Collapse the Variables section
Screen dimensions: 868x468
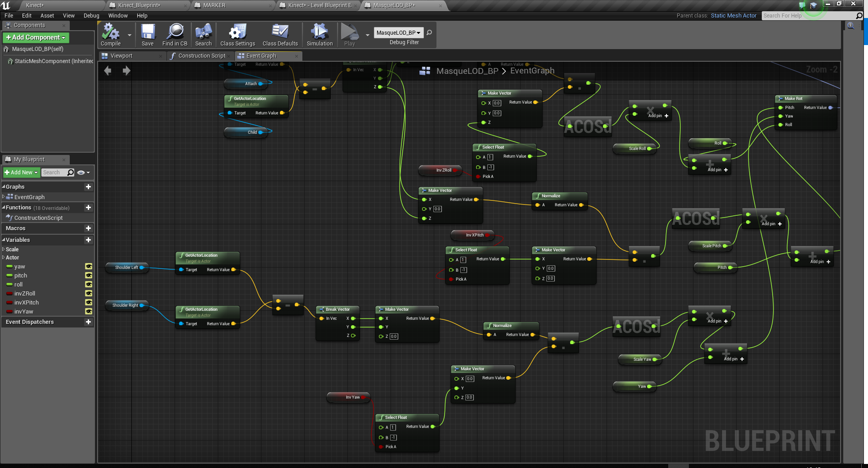4,240
